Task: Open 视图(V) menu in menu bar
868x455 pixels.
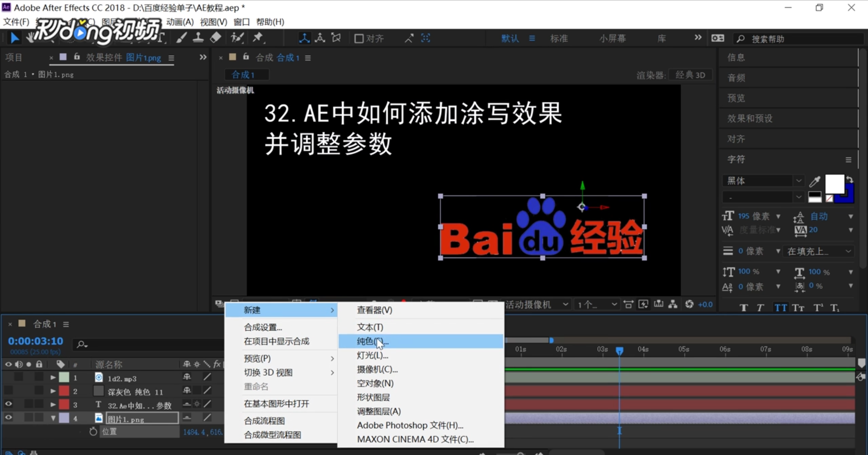Action: pos(213,22)
